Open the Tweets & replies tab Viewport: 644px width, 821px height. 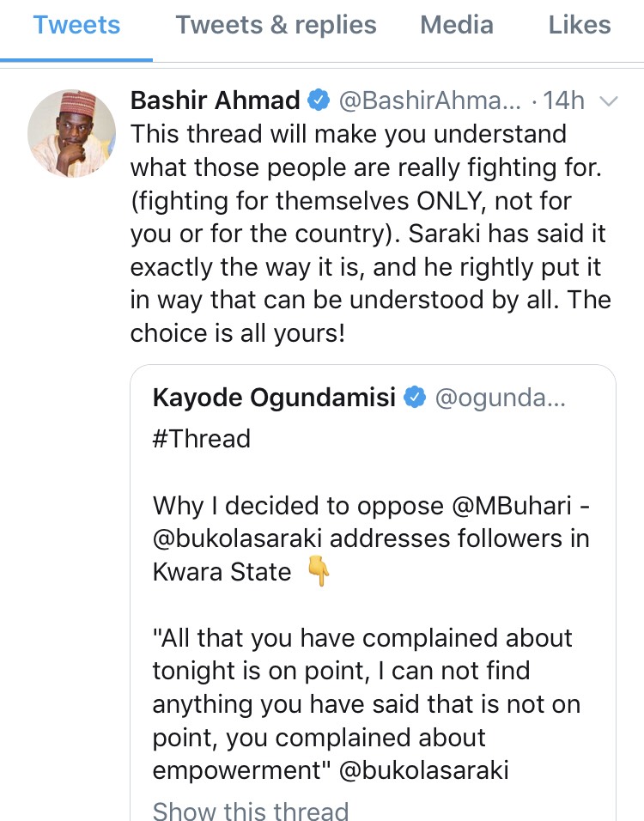[x=276, y=26]
